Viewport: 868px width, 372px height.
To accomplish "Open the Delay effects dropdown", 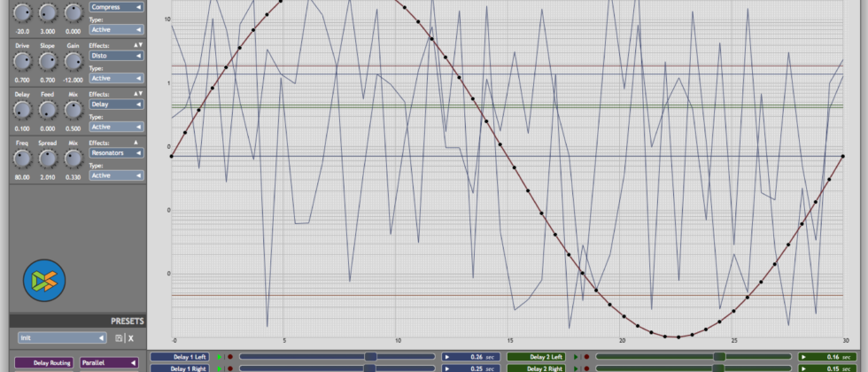I will coord(116,105).
